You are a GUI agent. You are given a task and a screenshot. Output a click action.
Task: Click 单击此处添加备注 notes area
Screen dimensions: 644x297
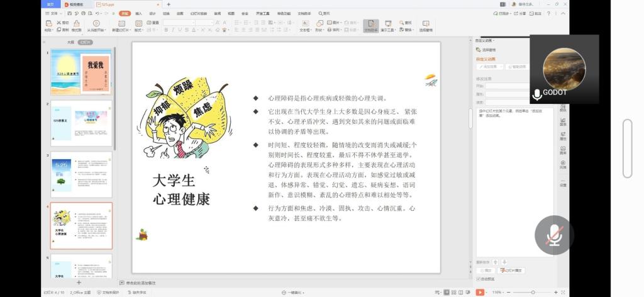141,283
